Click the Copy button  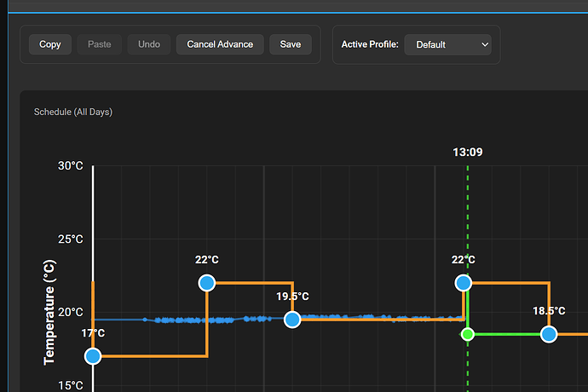click(50, 44)
